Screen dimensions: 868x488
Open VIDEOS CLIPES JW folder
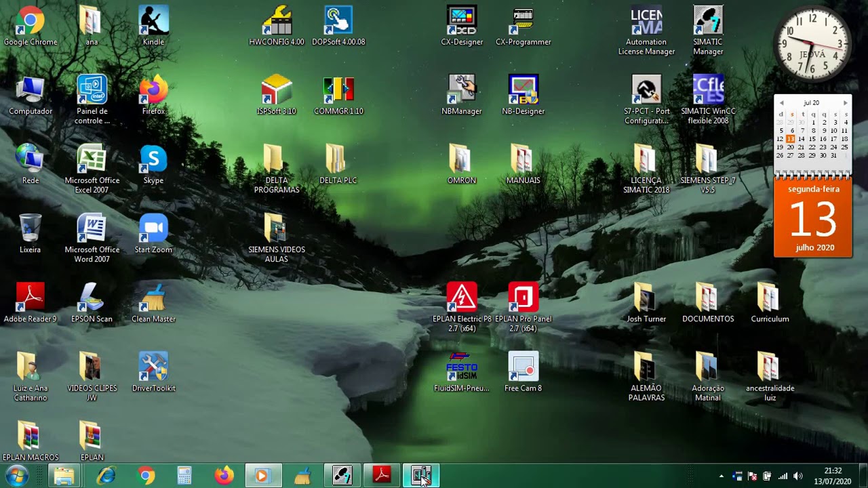(x=92, y=376)
